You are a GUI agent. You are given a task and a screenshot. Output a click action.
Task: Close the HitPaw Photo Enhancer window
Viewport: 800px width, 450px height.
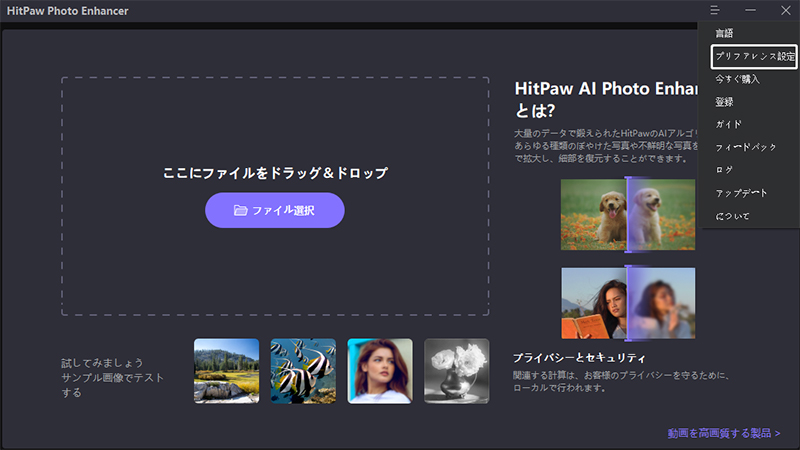tap(786, 10)
